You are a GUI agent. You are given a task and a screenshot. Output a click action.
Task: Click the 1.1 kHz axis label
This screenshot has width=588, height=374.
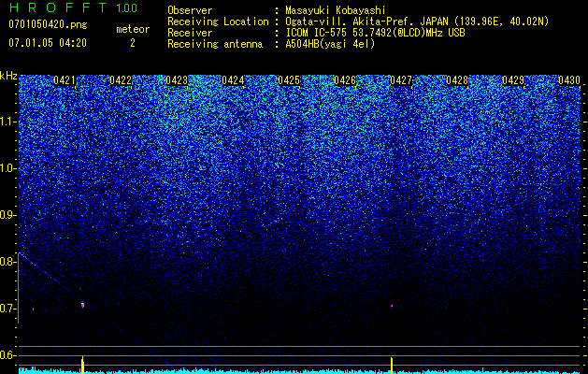click(x=7, y=122)
